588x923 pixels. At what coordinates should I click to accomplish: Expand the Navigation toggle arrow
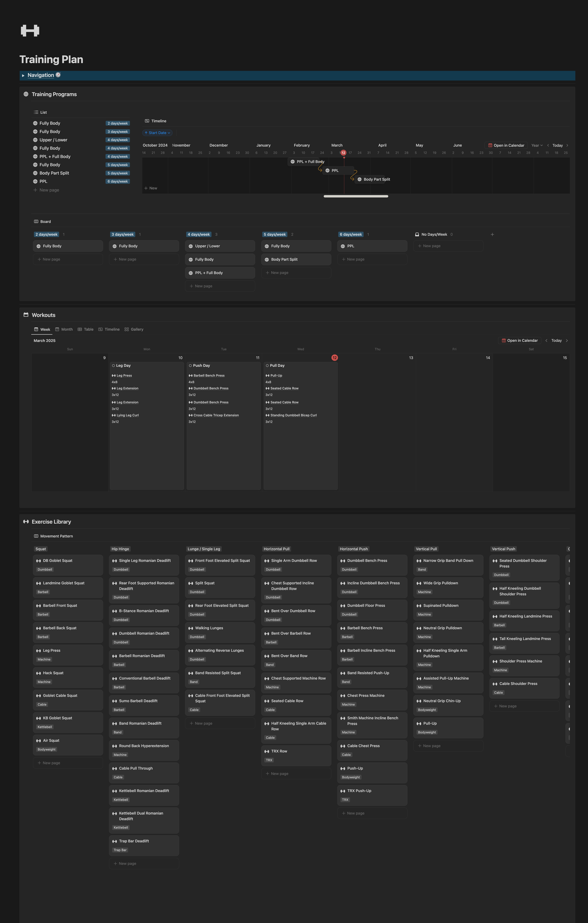click(23, 76)
